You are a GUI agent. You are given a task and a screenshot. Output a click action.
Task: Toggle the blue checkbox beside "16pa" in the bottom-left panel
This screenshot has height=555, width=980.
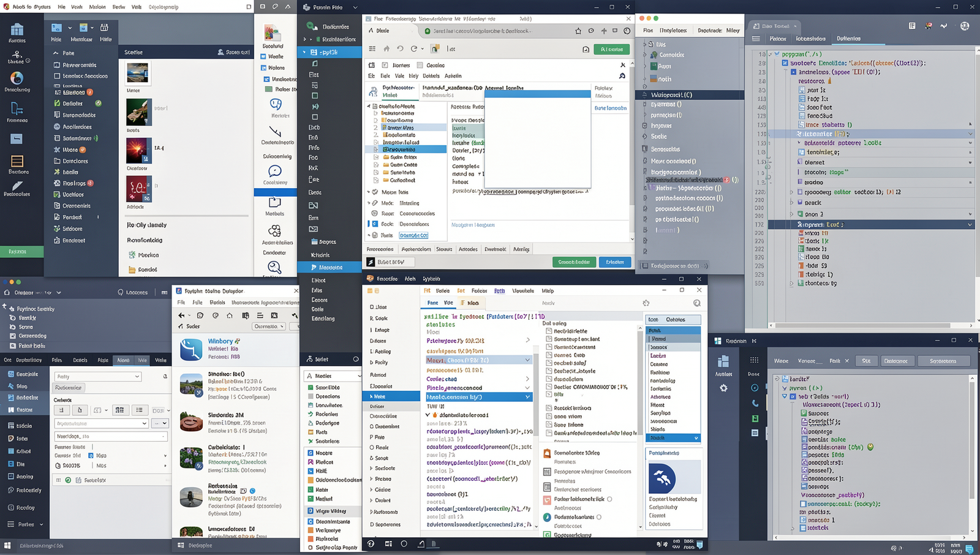pyautogui.click(x=91, y=456)
